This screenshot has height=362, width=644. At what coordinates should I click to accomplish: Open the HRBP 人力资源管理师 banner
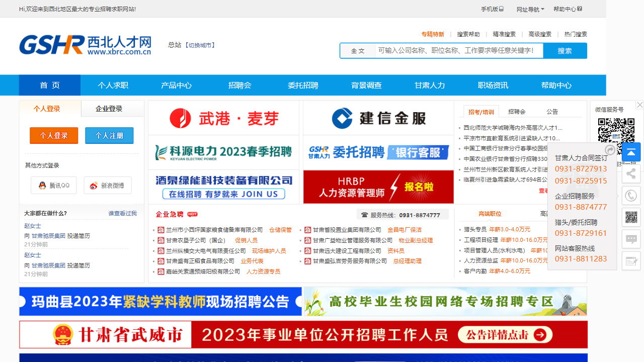point(378,187)
